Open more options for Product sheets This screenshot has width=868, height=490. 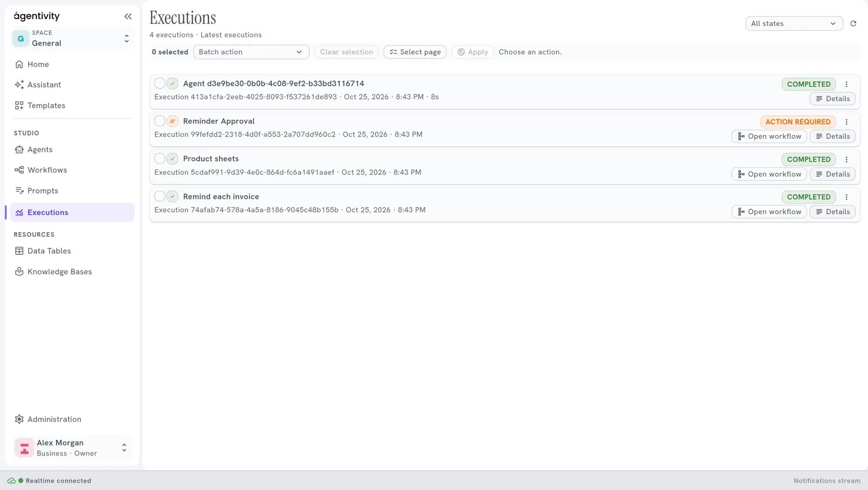846,159
